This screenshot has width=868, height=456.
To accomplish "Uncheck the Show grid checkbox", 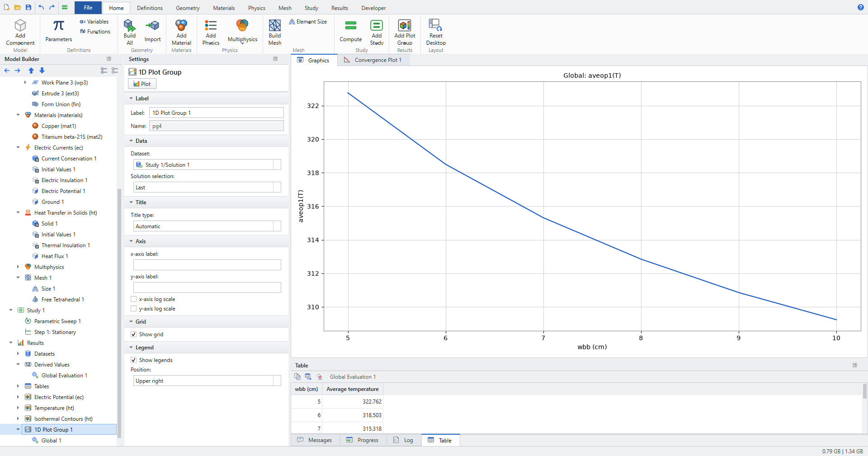I will pyautogui.click(x=133, y=334).
